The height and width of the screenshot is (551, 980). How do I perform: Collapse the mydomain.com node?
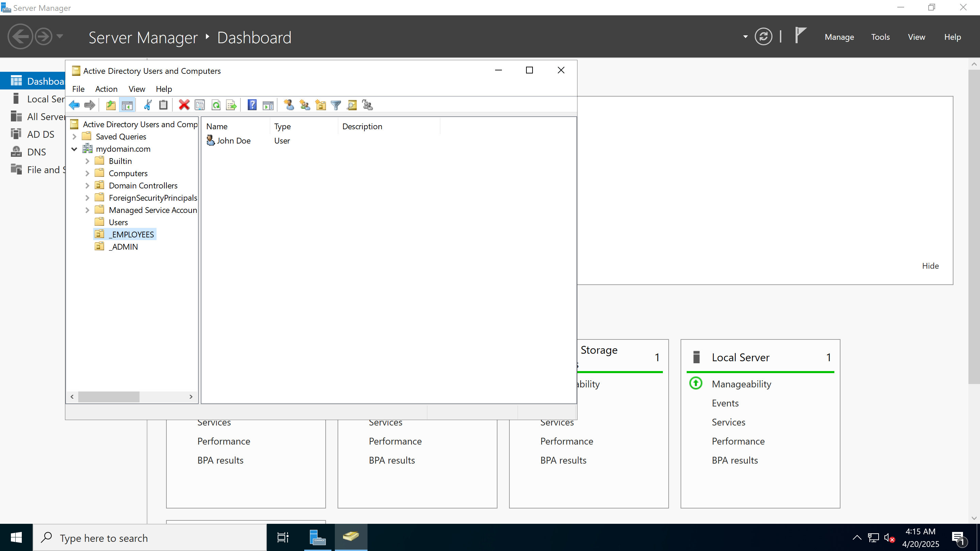pyautogui.click(x=75, y=149)
